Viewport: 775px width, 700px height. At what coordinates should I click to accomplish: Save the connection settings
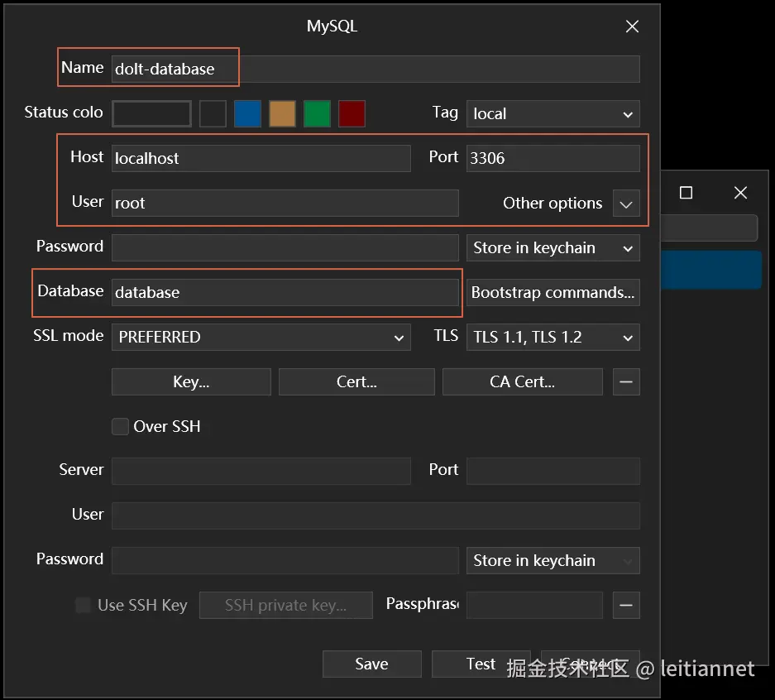tap(371, 664)
